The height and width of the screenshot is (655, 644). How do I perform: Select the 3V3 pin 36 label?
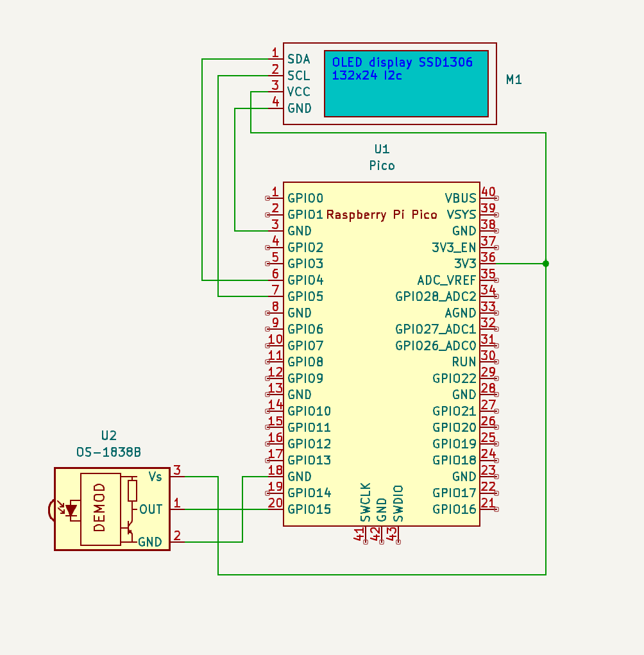[465, 264]
